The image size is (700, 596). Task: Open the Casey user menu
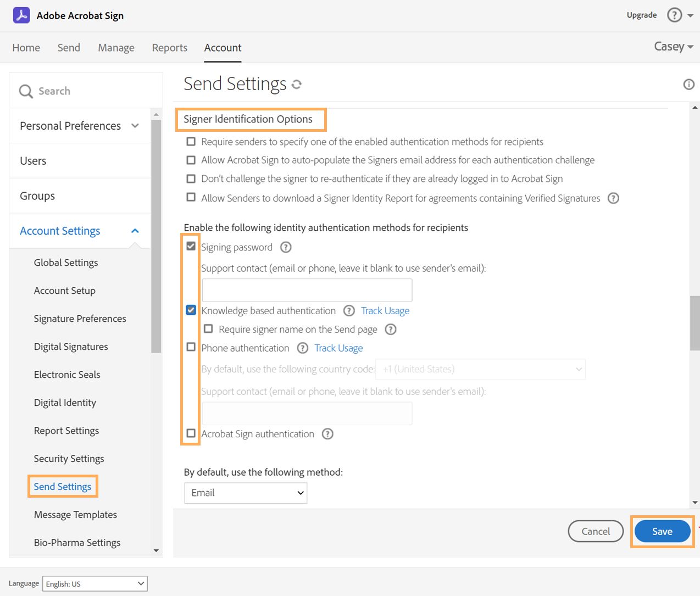click(x=674, y=47)
